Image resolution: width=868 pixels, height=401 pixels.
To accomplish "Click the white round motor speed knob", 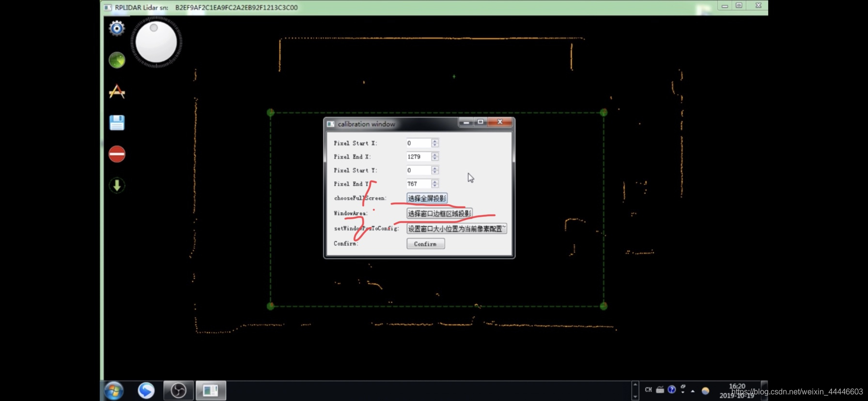I will tap(156, 42).
